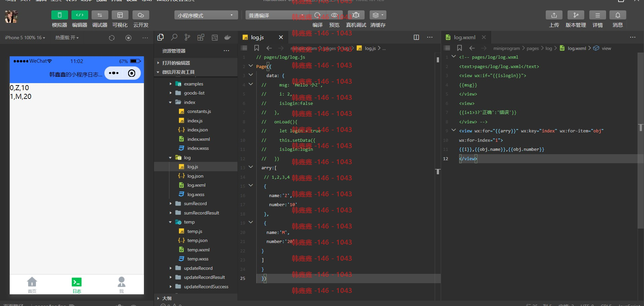Close the log.wxml tab
This screenshot has width=644, height=306.
pyautogui.click(x=484, y=38)
